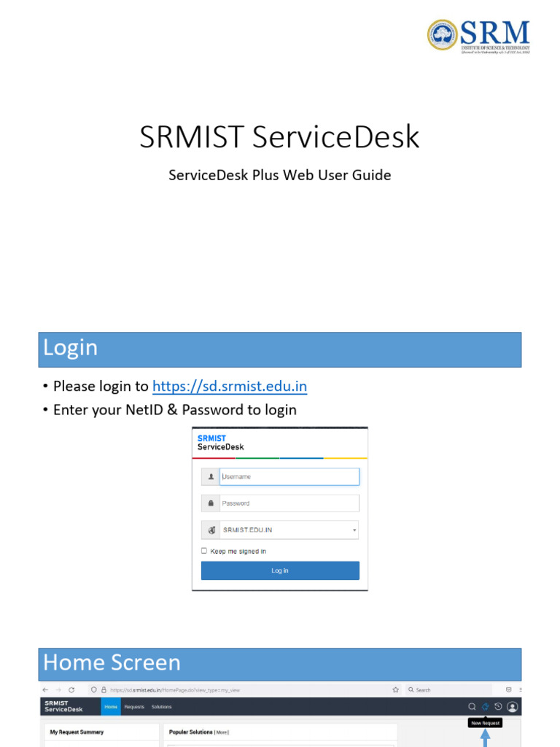Open the Home tab in ServiceDesk
This screenshot has width=560, height=747.
(111, 706)
